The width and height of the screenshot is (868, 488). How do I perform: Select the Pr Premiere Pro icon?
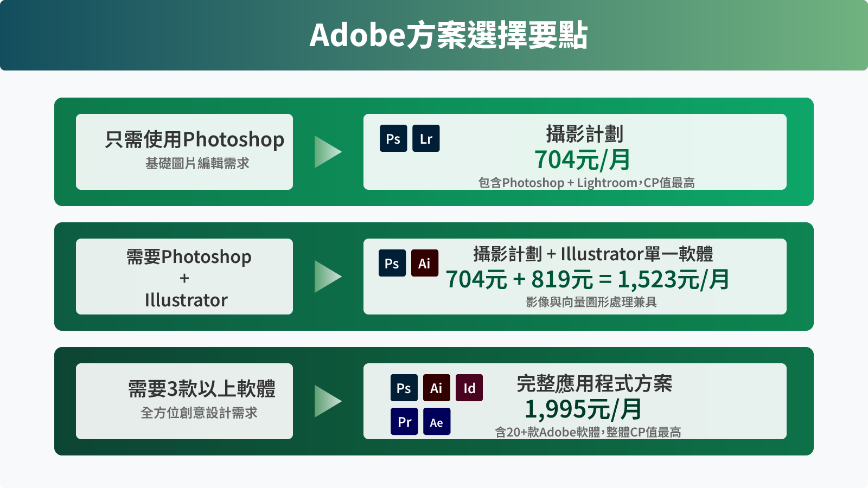pyautogui.click(x=404, y=421)
